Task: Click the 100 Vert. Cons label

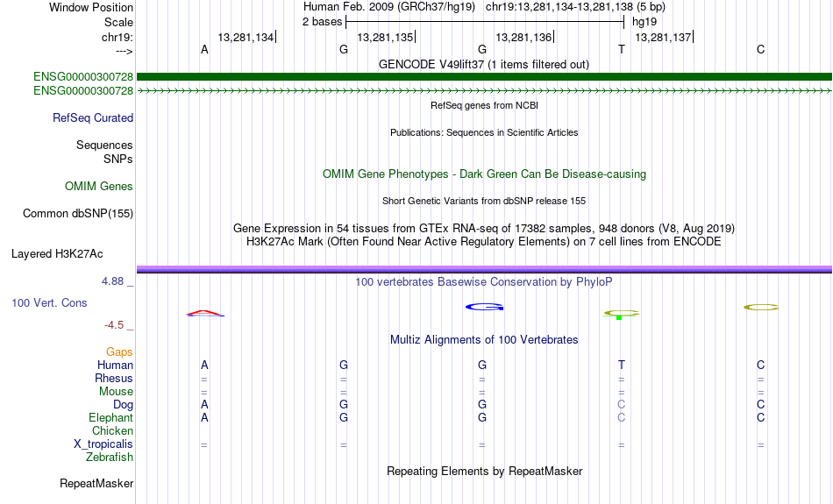Action: coord(49,302)
